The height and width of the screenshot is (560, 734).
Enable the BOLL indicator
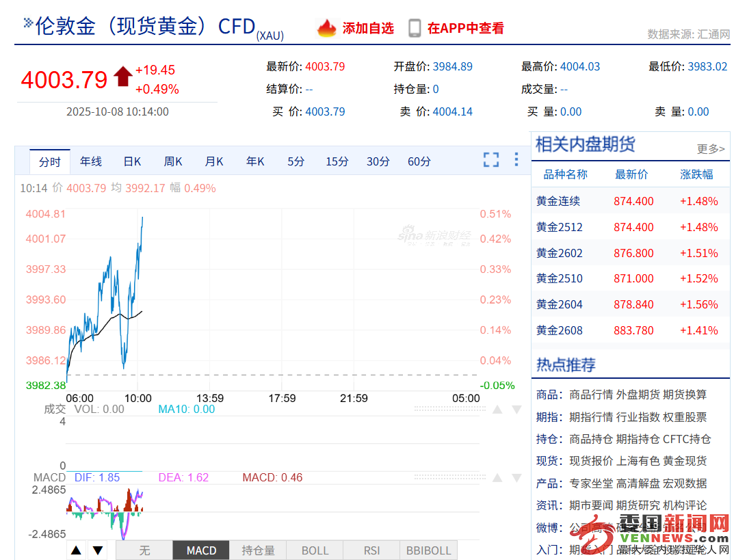coord(315,550)
